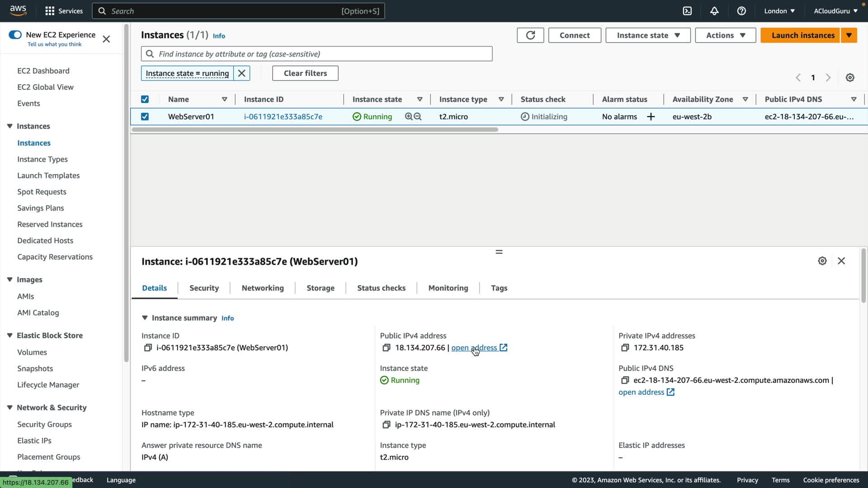Uncheck the WebServer01 row checkbox
This screenshot has width=868, height=488.
[x=145, y=117]
